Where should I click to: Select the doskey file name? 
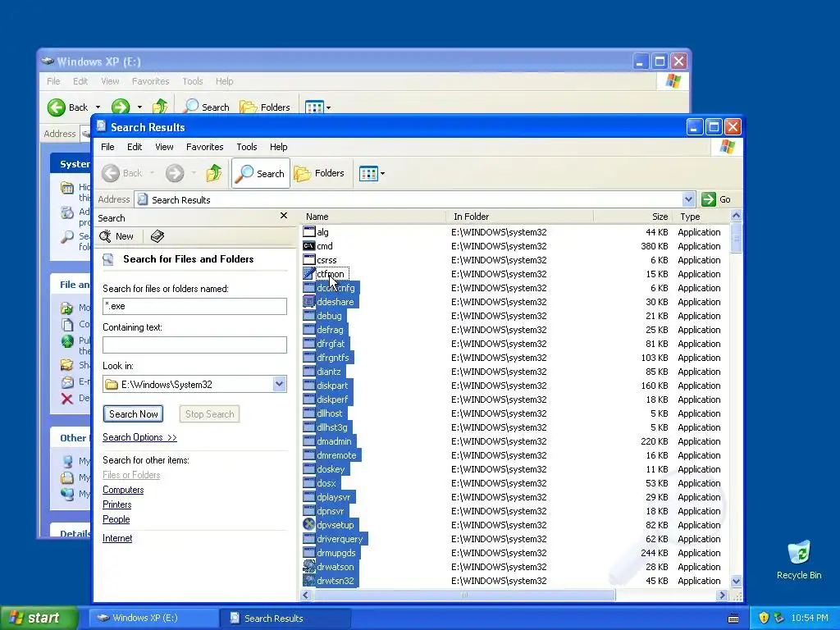pyautogui.click(x=331, y=468)
